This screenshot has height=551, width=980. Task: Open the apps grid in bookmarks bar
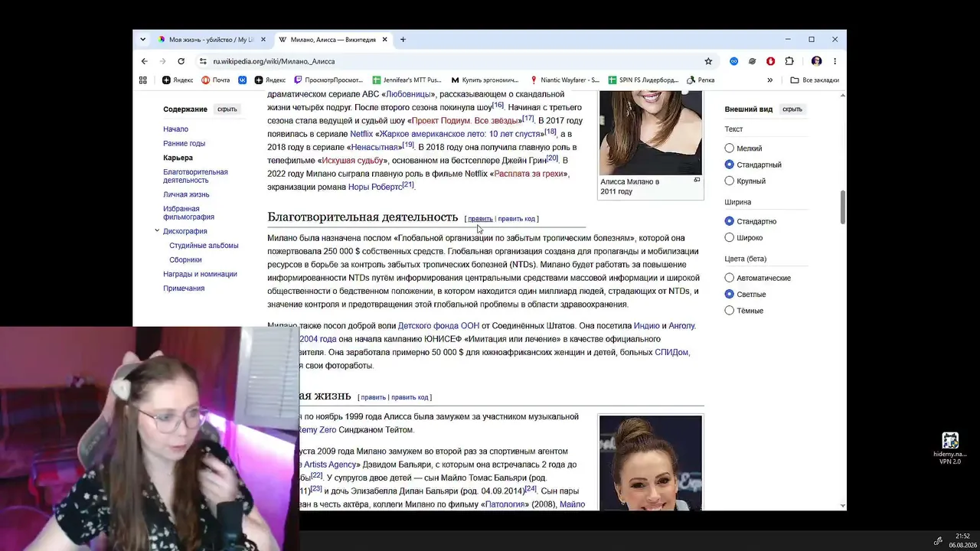point(142,80)
